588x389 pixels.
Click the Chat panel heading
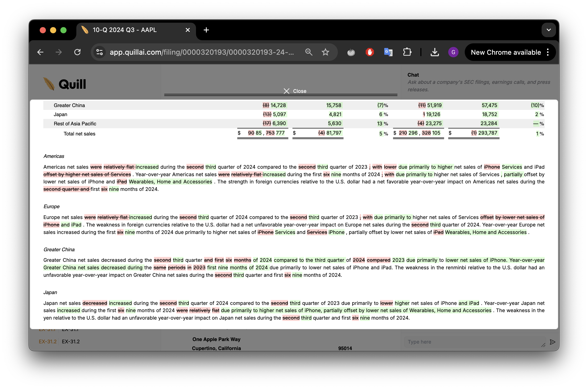(413, 75)
